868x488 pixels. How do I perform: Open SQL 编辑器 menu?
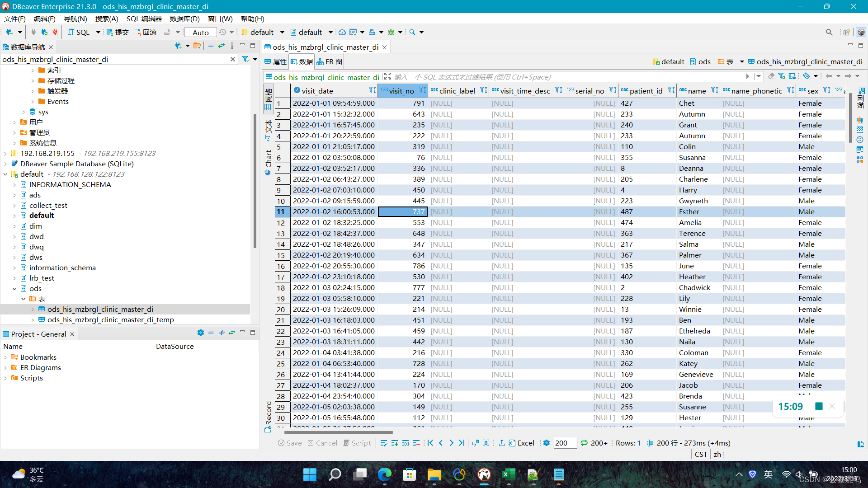pos(144,19)
